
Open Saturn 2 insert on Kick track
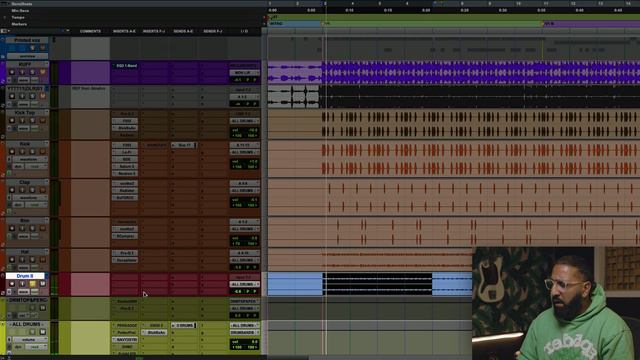click(125, 167)
